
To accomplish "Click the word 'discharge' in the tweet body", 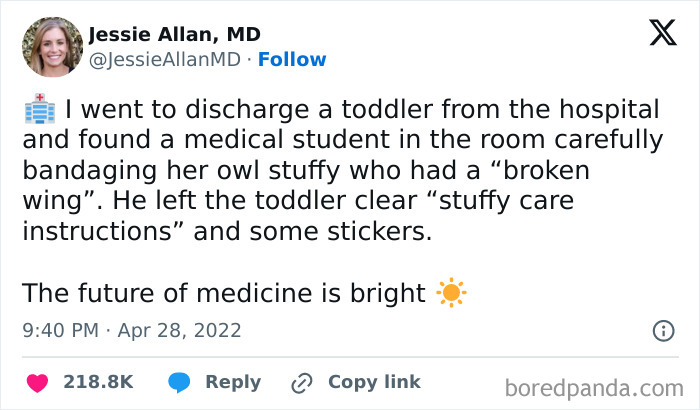I will (x=247, y=110).
